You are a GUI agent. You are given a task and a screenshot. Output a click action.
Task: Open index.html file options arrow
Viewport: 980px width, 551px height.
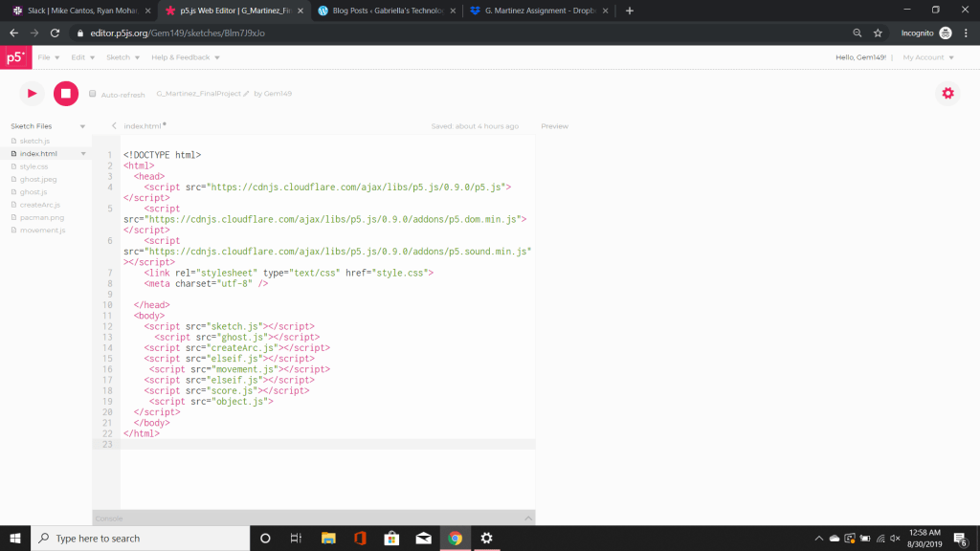pyautogui.click(x=84, y=154)
